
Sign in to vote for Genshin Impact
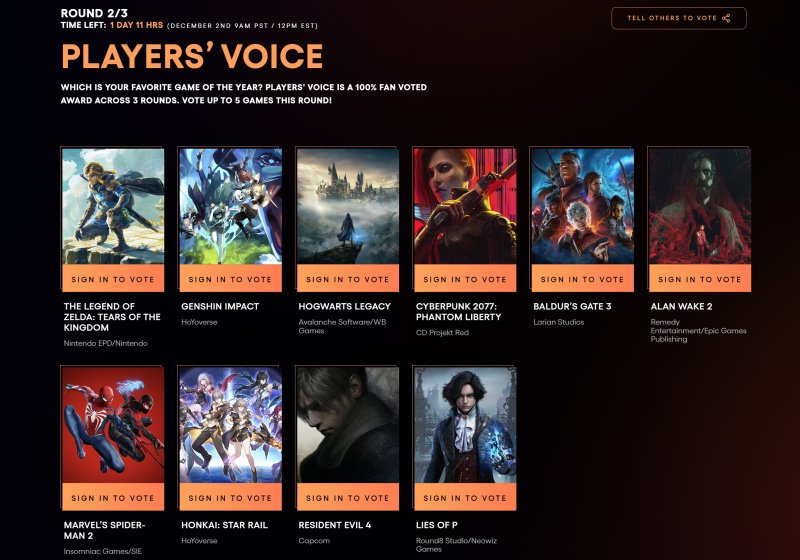(x=230, y=278)
